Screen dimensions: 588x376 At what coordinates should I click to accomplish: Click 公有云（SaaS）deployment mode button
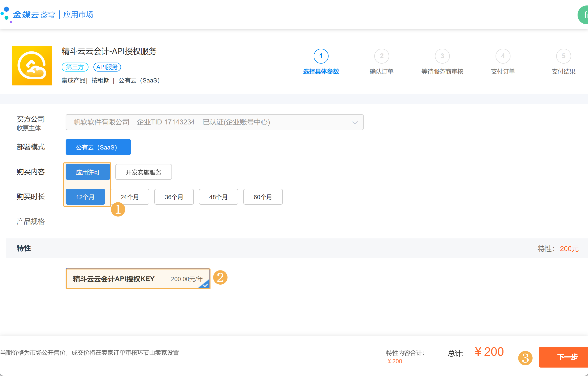tap(98, 147)
